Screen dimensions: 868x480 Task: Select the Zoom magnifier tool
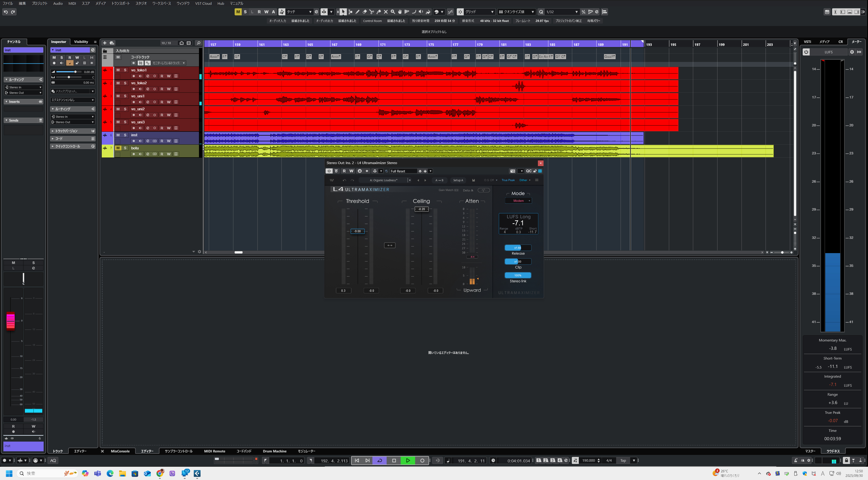tap(393, 12)
